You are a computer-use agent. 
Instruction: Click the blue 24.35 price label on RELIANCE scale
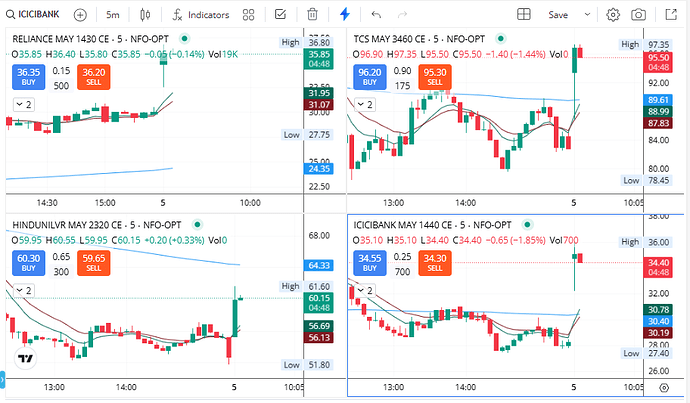coord(319,168)
